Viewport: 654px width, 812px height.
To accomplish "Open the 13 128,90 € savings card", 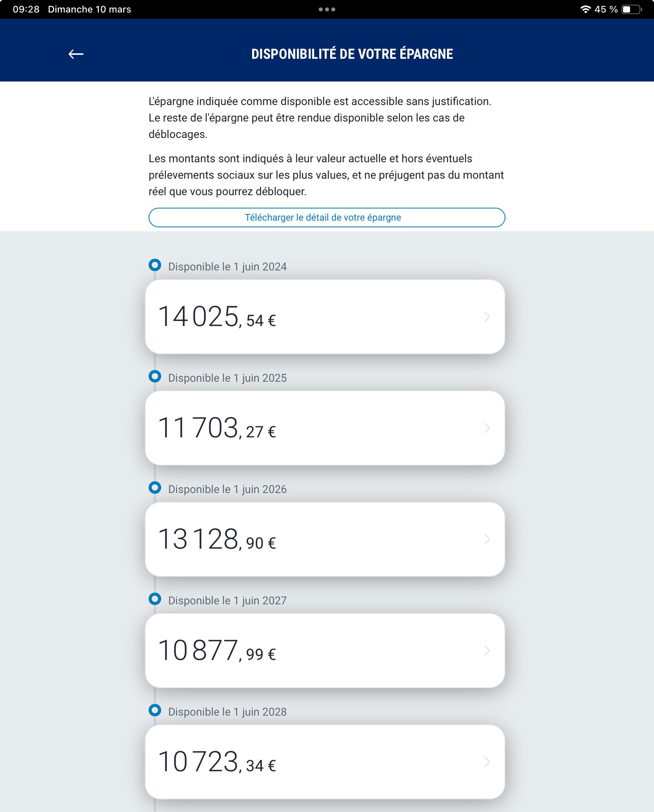I will click(x=325, y=539).
